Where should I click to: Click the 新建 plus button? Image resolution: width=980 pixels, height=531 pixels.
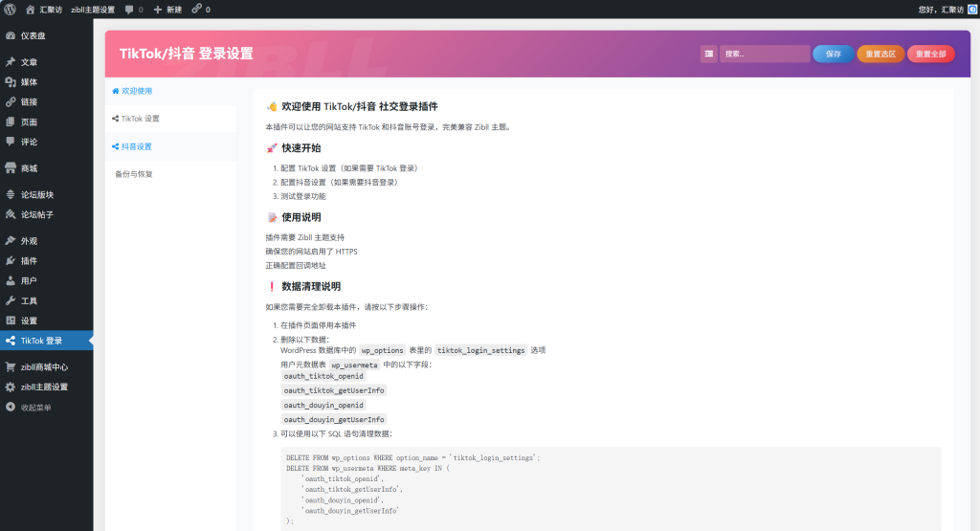(167, 10)
